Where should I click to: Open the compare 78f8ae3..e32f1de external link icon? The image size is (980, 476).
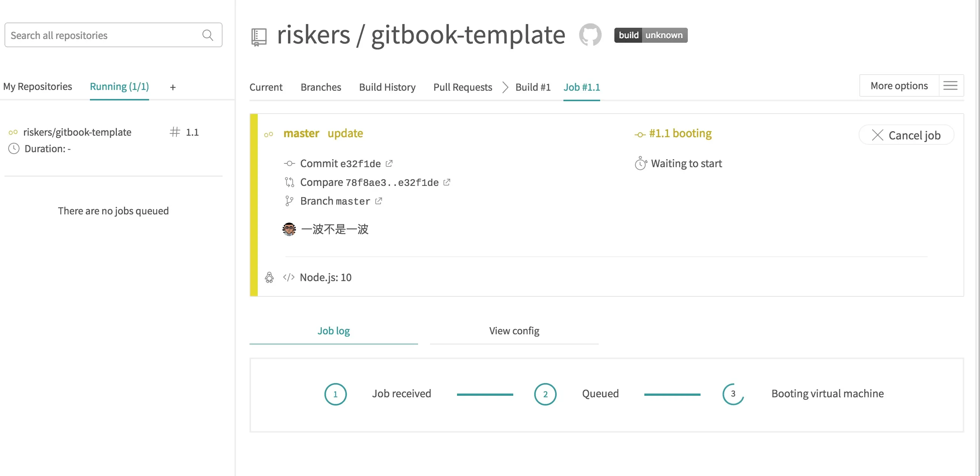pyautogui.click(x=447, y=182)
